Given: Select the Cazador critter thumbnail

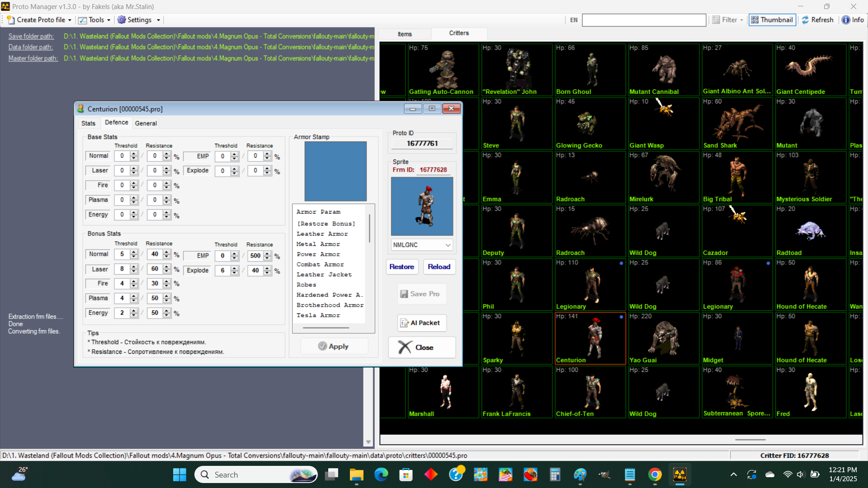Looking at the screenshot, I should tap(737, 231).
